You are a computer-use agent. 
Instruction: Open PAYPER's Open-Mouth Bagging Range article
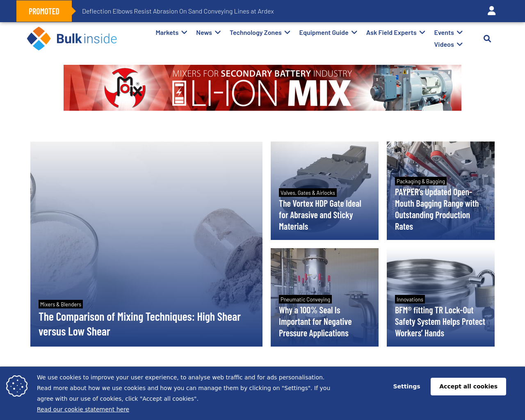[x=437, y=209]
